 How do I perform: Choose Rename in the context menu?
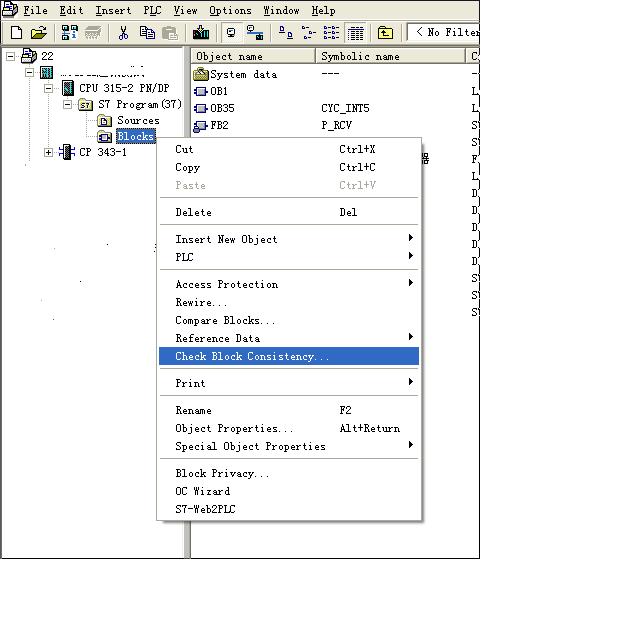pos(289,410)
